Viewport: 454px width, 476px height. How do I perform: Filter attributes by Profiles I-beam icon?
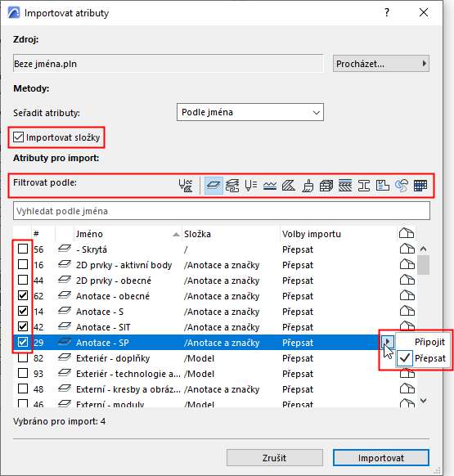pyautogui.click(x=364, y=186)
